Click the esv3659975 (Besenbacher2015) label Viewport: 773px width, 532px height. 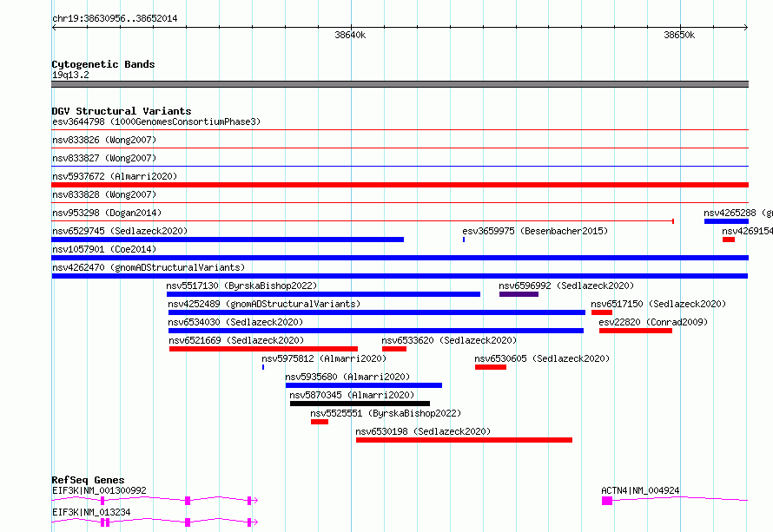pyautogui.click(x=535, y=231)
